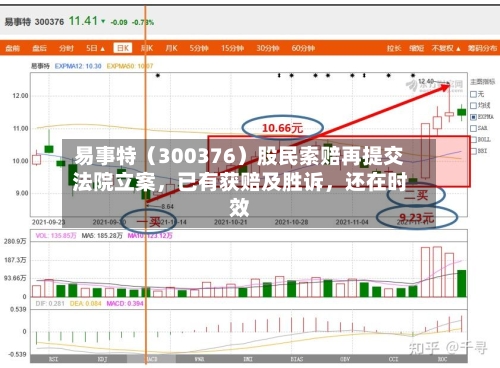Viewport: 500px width, 368px height.
Task: Switch to the 月K monthly chart
Action: tap(171, 48)
